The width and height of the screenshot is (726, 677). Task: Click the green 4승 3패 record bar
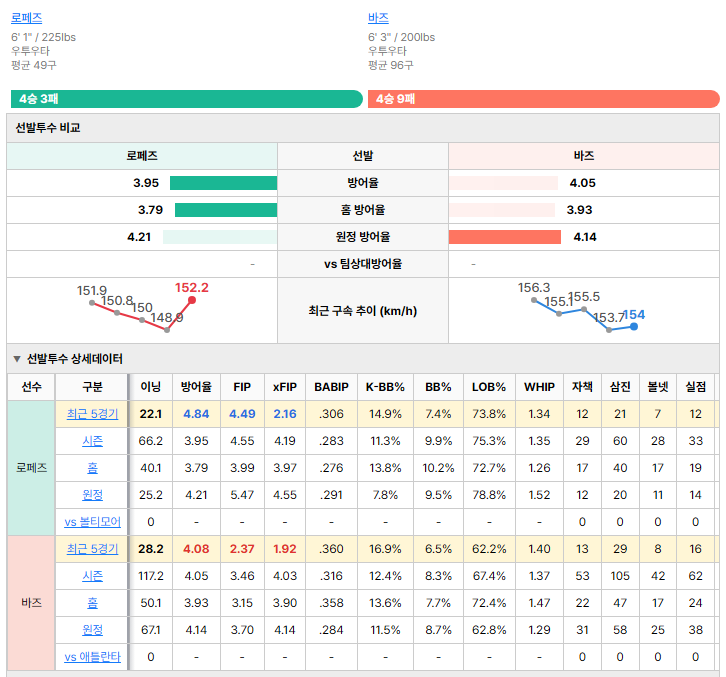[187, 99]
